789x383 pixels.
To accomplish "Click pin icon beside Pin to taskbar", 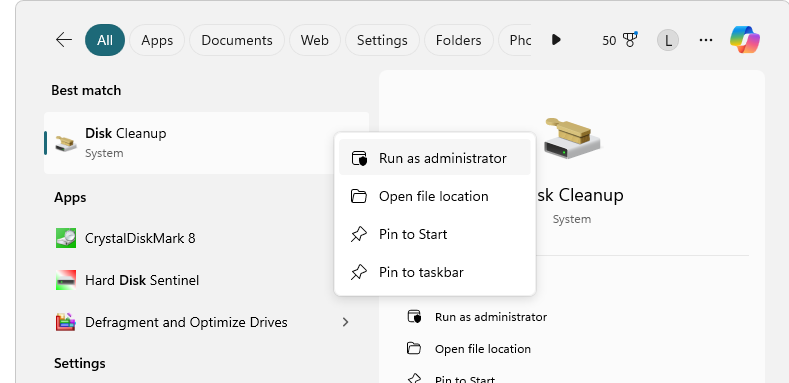I will point(358,272).
